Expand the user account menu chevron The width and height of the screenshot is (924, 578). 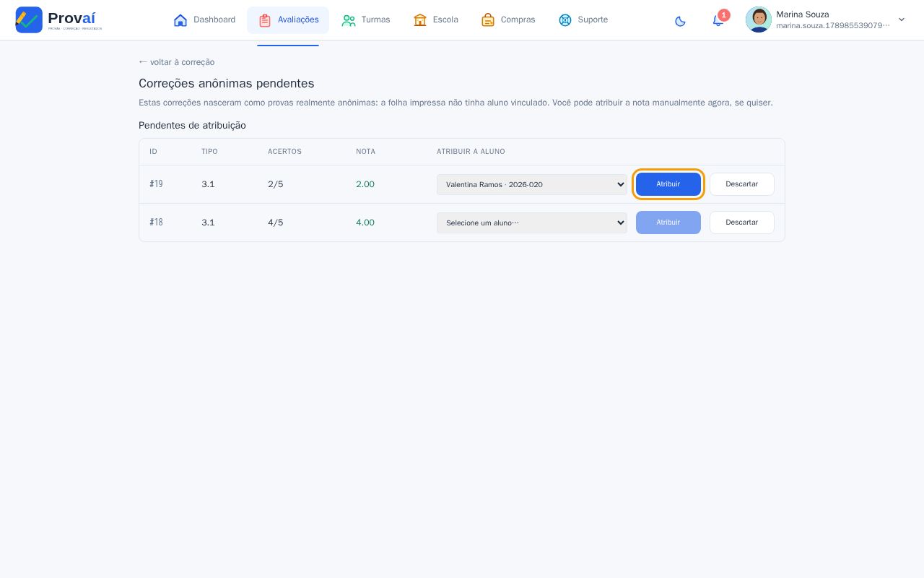(901, 20)
